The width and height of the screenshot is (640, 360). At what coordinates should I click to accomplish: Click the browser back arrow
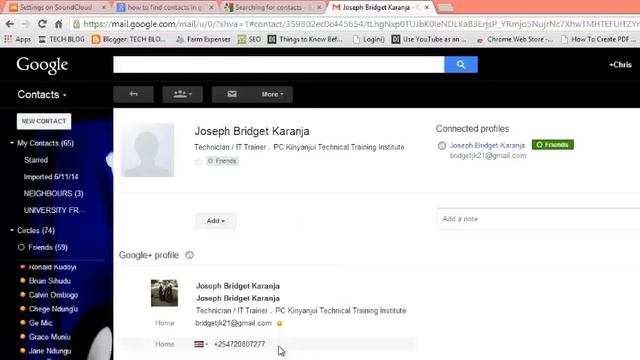10,24
